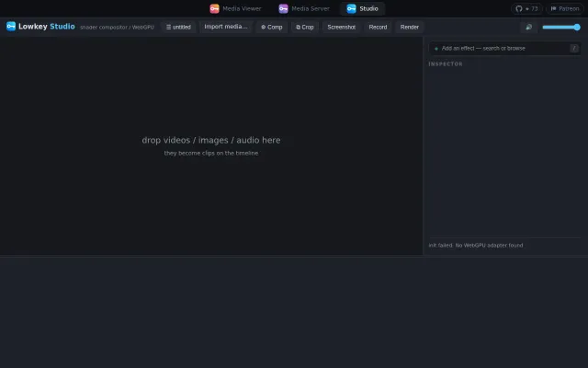588x368 pixels.
Task: Click the Lowkey Studio logo icon
Action: [x=11, y=26]
